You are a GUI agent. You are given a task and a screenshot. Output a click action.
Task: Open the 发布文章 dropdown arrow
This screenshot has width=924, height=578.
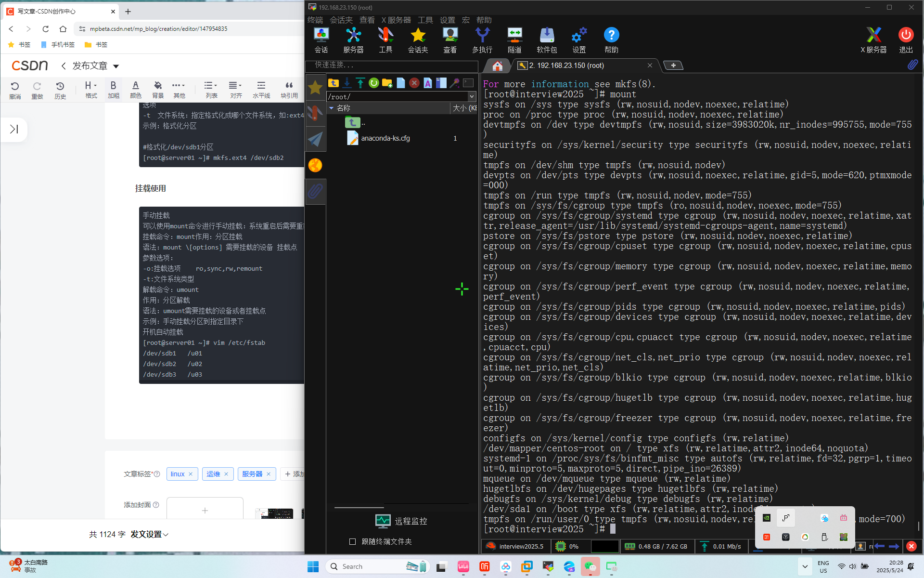116,66
